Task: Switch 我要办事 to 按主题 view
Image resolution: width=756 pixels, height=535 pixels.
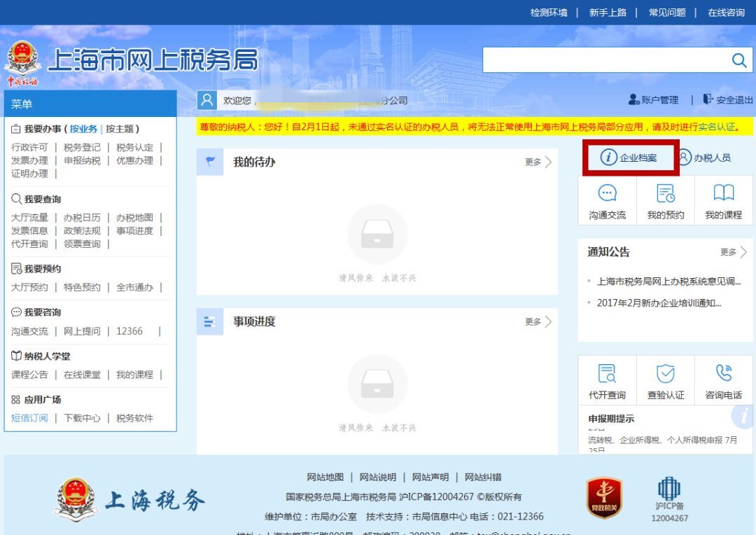Action: [120, 129]
